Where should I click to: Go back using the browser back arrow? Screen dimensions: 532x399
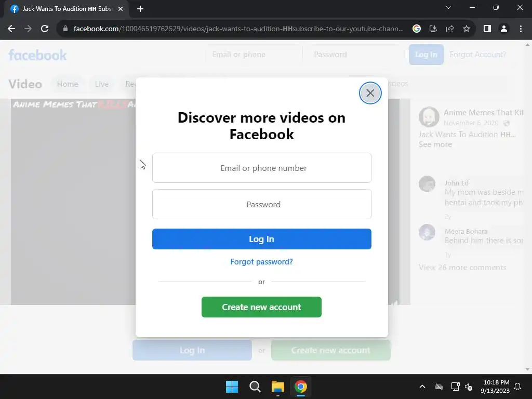[11, 29]
